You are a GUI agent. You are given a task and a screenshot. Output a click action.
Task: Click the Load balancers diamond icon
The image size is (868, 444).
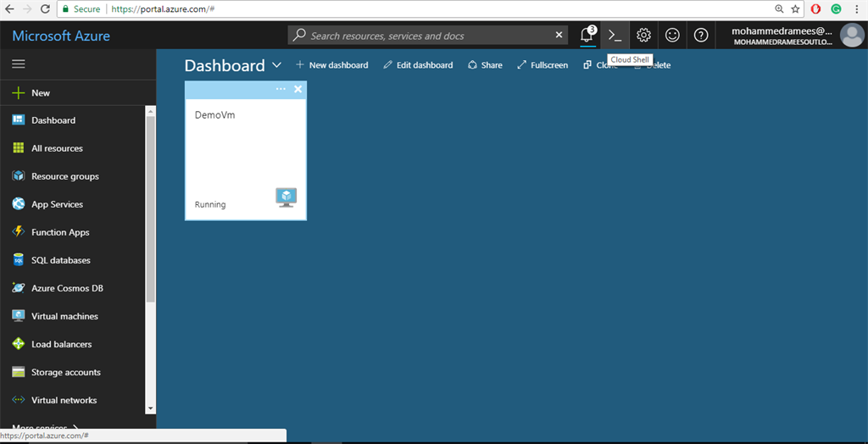(19, 344)
